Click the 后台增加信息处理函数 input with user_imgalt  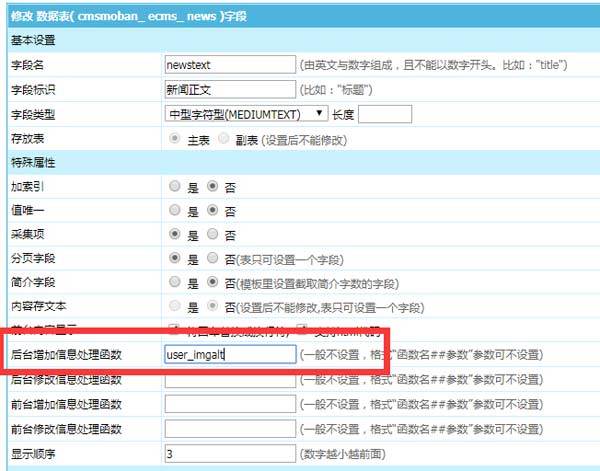[230, 354]
